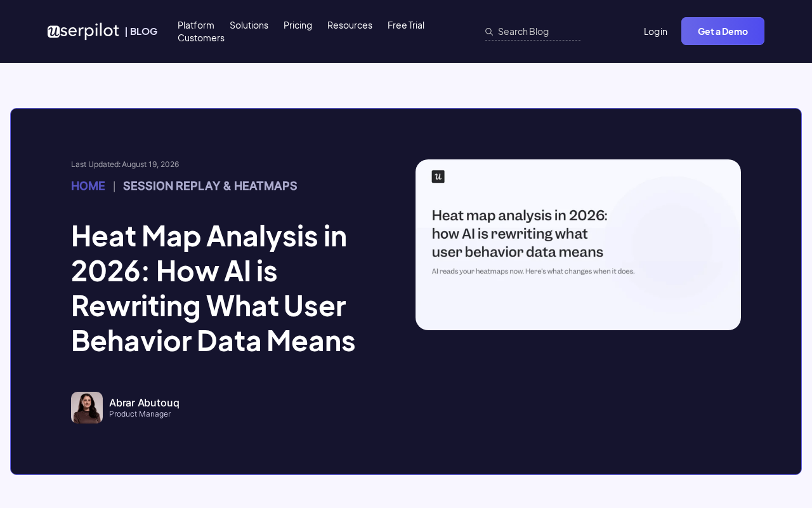Open the Platform menu
The width and height of the screenshot is (812, 508).
click(196, 25)
